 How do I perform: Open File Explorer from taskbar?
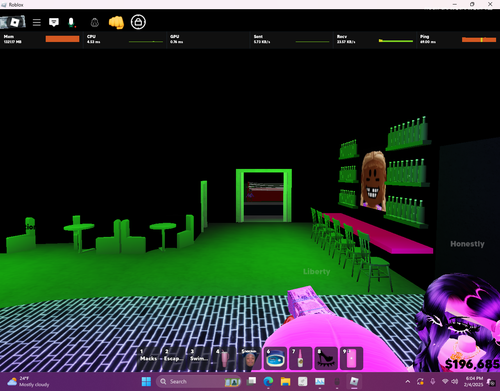coord(285,382)
